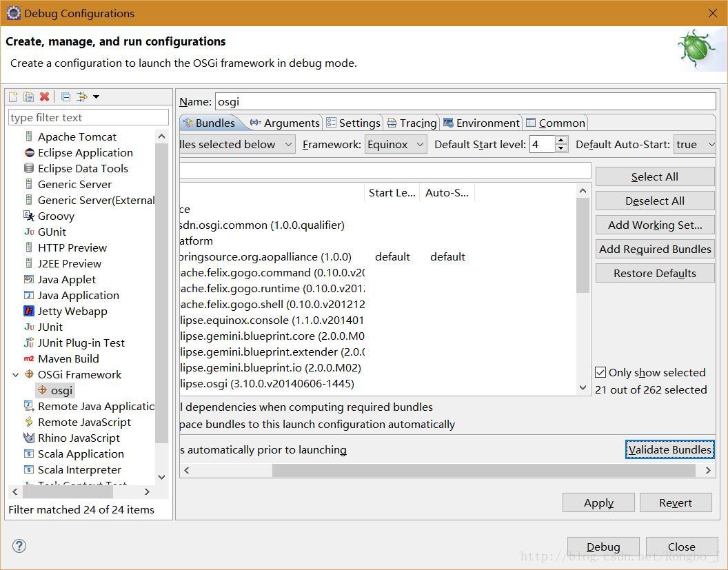Select the Jetty Webapp configuration type
The width and height of the screenshot is (728, 570).
(x=72, y=311)
